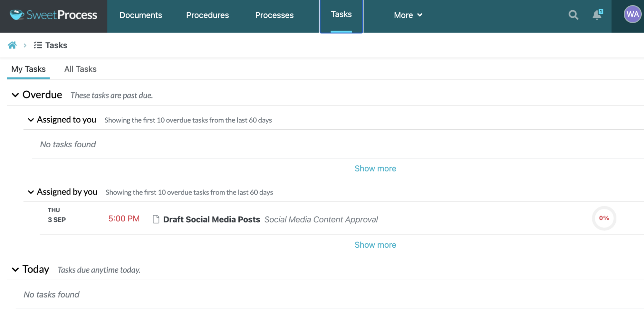The height and width of the screenshot is (312, 644).
Task: Open the Draft Social Media Posts task
Action: (x=212, y=219)
